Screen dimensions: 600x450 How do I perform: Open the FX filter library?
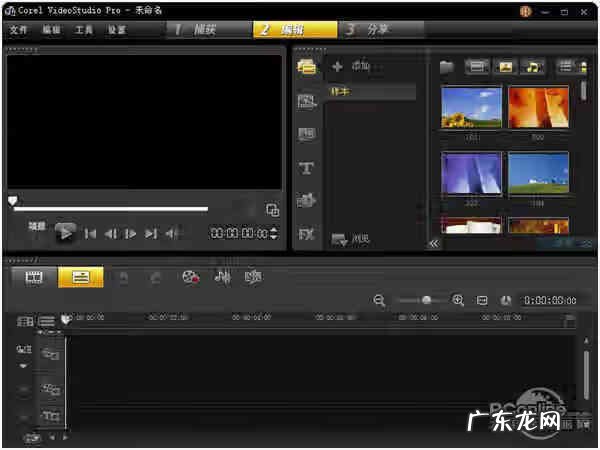[x=307, y=235]
